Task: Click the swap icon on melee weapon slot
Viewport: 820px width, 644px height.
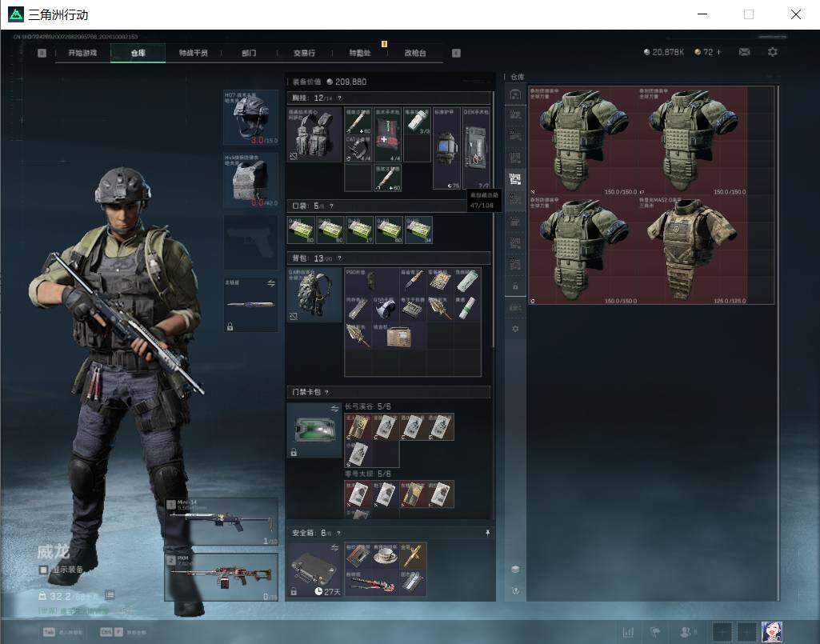Action: pos(271,283)
